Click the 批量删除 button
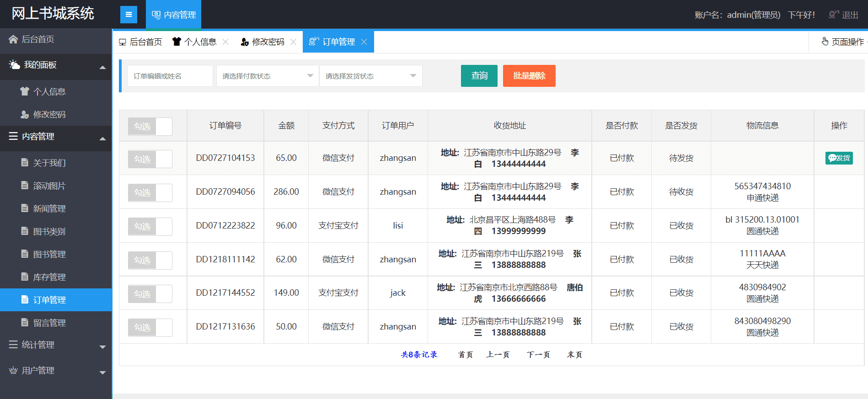This screenshot has height=399, width=868. [529, 76]
